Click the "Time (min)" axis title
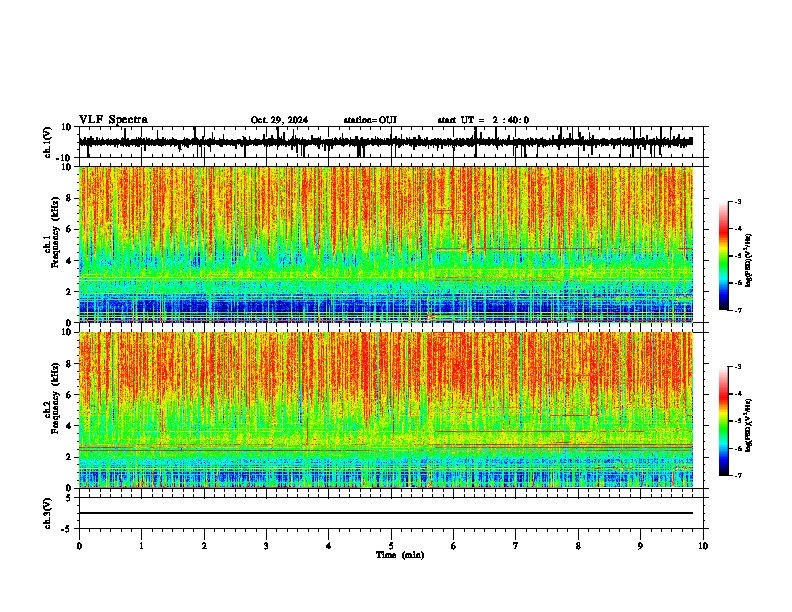The image size is (792, 612). [x=400, y=555]
